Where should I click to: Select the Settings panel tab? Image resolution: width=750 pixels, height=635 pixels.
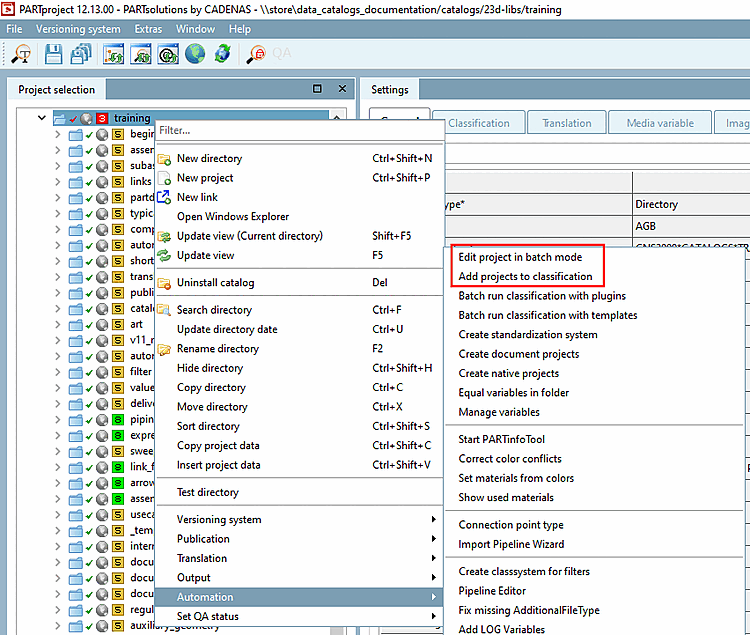pos(390,89)
